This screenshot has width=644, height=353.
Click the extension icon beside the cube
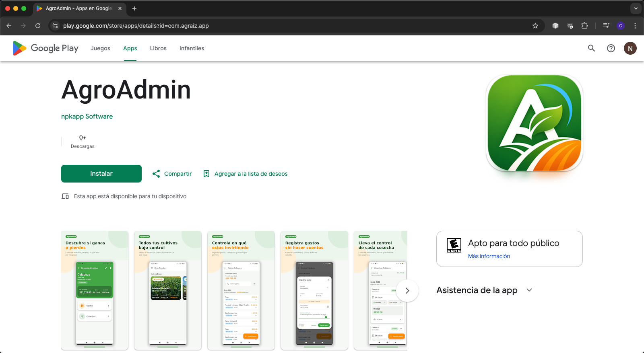pos(570,26)
